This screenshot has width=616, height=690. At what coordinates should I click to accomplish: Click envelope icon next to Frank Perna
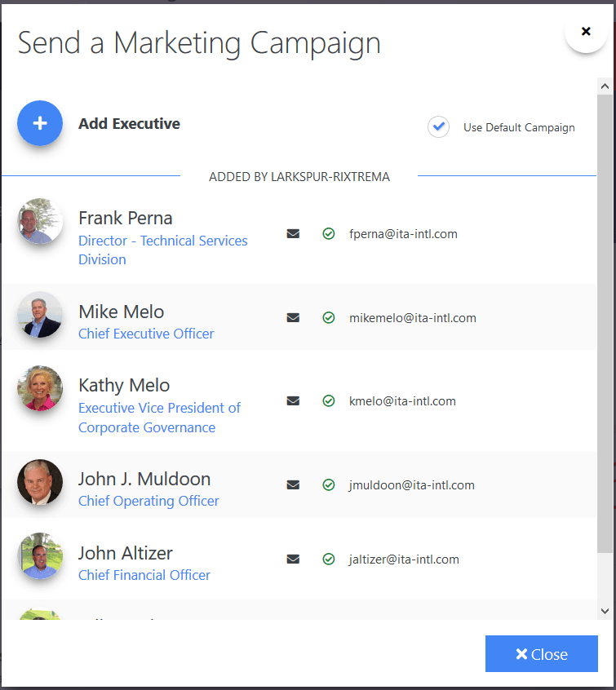coord(293,234)
